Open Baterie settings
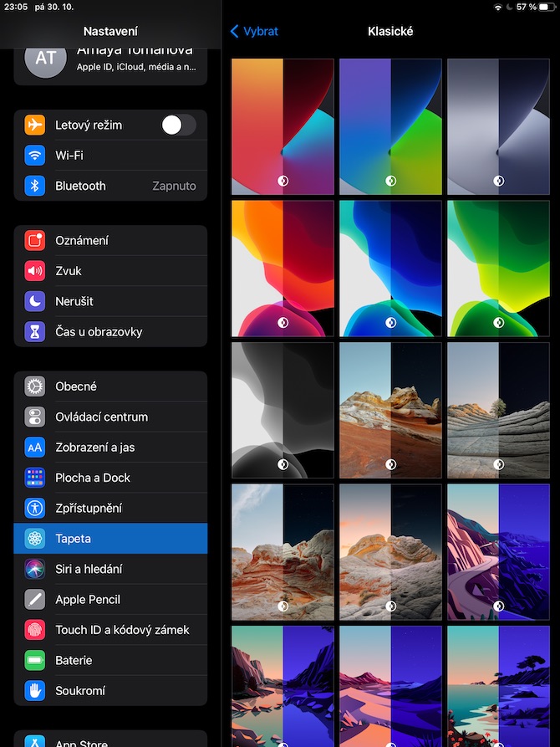Screen dimensions: 560x747 pyautogui.click(x=110, y=660)
